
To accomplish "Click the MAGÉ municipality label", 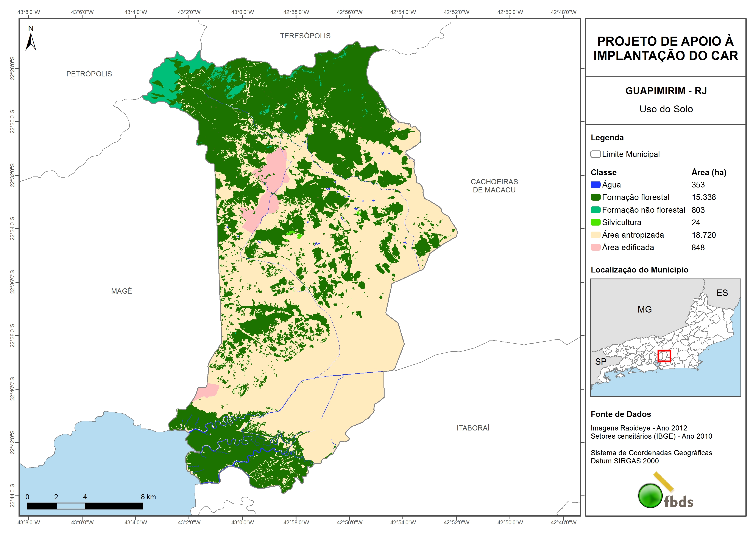I will (121, 291).
